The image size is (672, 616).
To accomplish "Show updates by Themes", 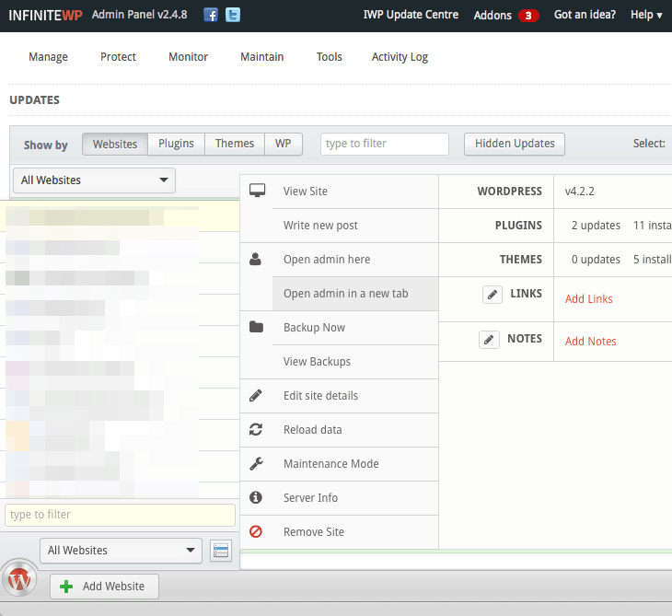I will pyautogui.click(x=235, y=144).
